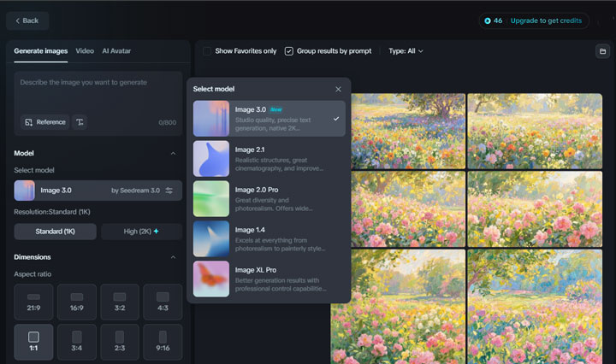Click the Image 1.4 blue thumbnail
The width and height of the screenshot is (616, 364).
(211, 239)
